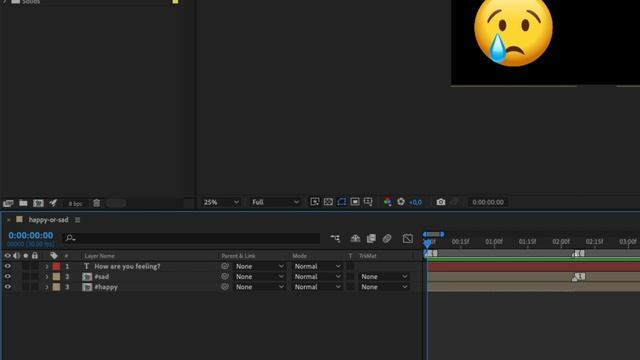Open the Composition Mini-Flowchart icon
Image resolution: width=640 pixels, height=360 pixels.
[335, 238]
